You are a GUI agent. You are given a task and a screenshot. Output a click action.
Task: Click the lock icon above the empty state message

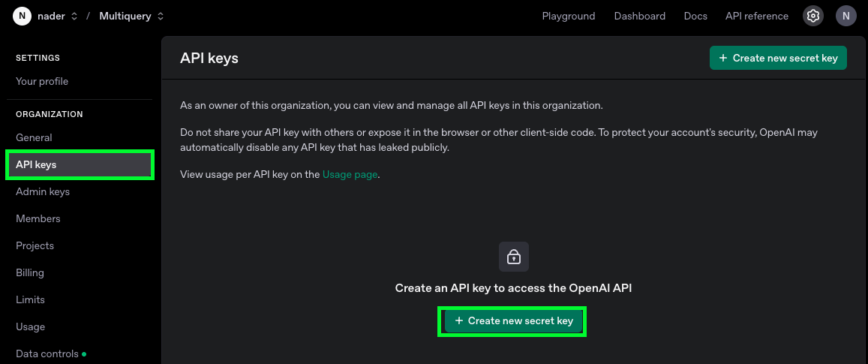513,257
